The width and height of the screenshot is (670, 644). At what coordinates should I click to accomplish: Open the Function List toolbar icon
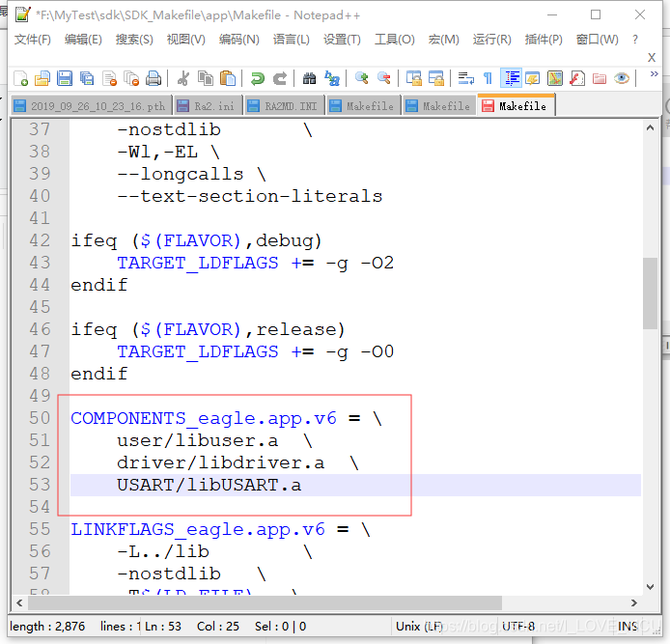tap(577, 78)
